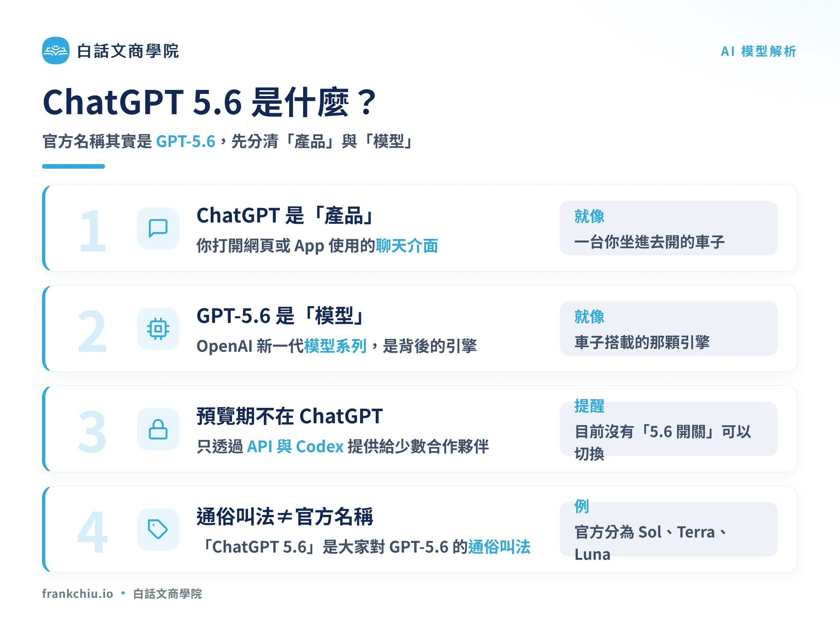Click the highlighted 聊天介面 text
840x630 pixels.
[407, 246]
